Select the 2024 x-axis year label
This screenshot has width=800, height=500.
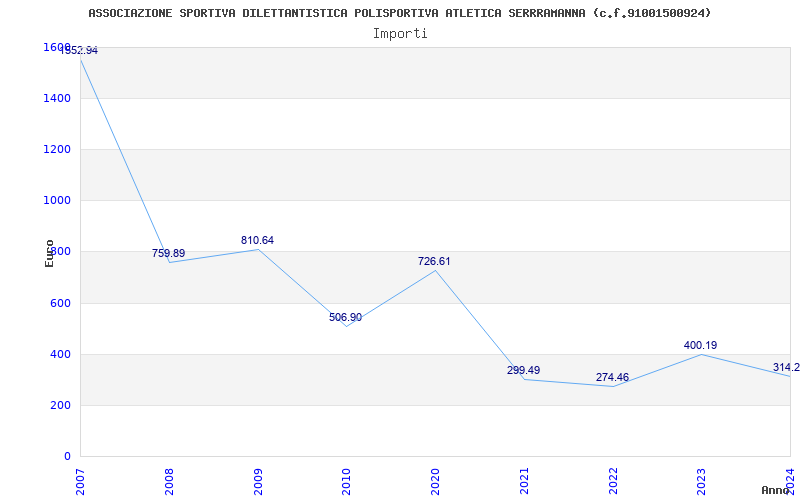coord(790,481)
